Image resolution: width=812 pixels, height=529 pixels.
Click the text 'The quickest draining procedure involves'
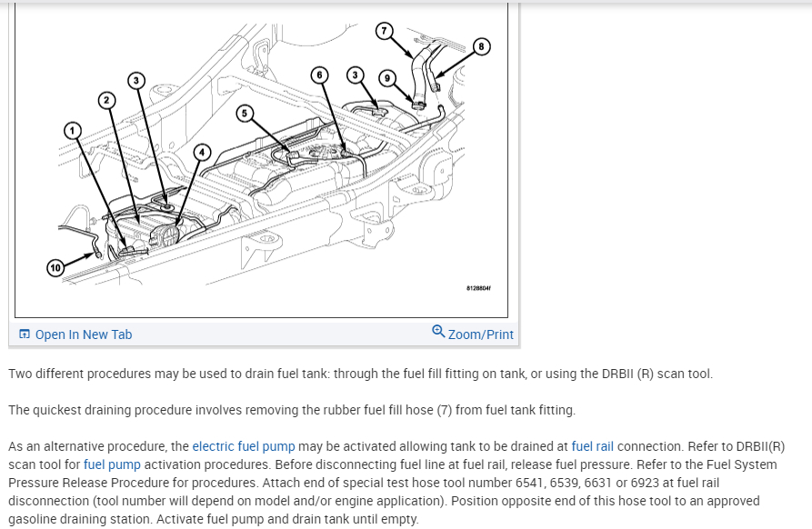click(125, 410)
